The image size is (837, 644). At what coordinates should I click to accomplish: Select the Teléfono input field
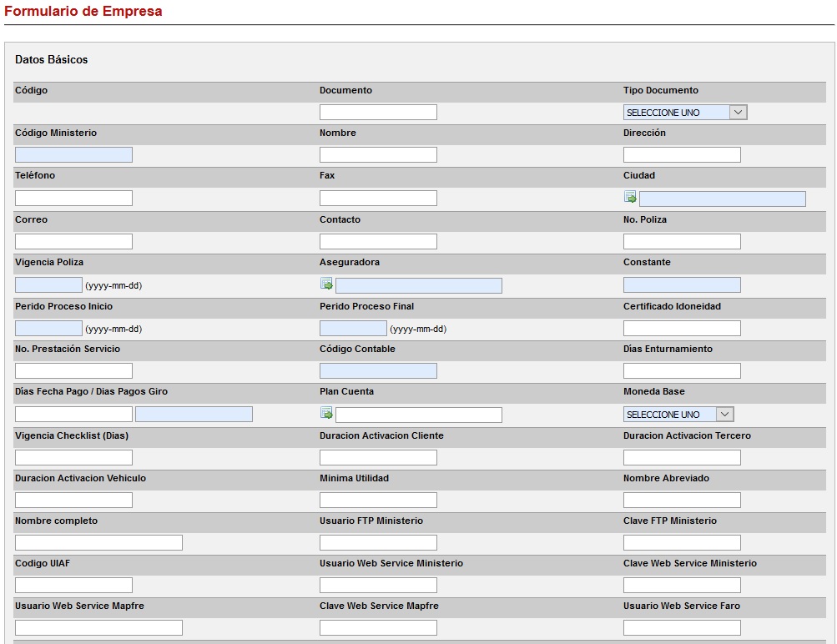tap(73, 198)
